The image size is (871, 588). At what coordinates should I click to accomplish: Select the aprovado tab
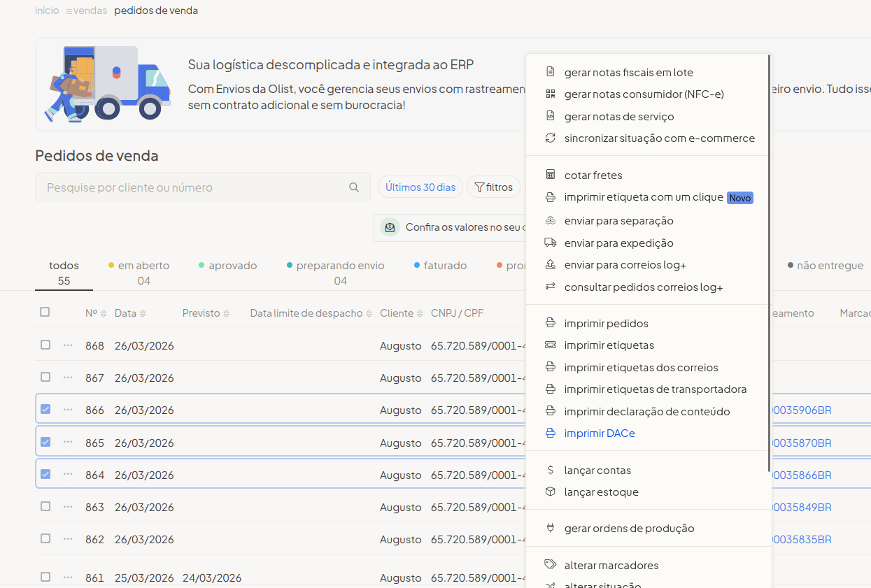[x=228, y=266]
